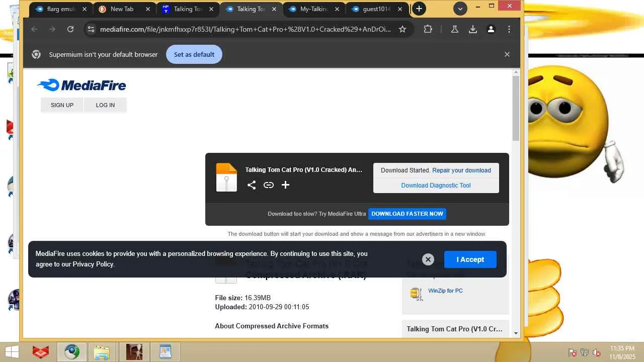
Task: Click SIGN UP on MediaFire
Action: pos(62,105)
